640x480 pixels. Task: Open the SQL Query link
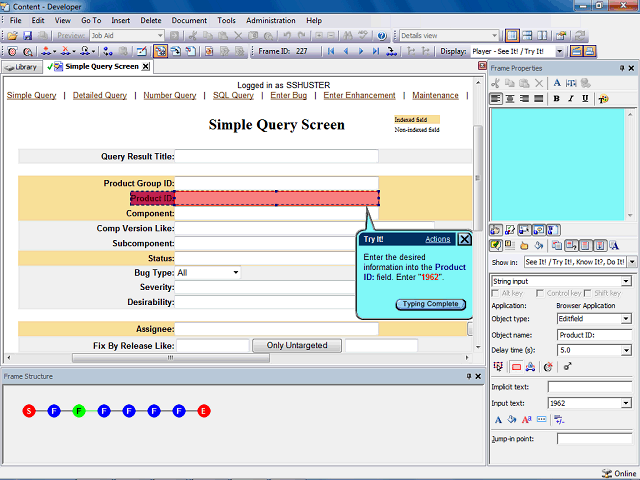coord(233,96)
